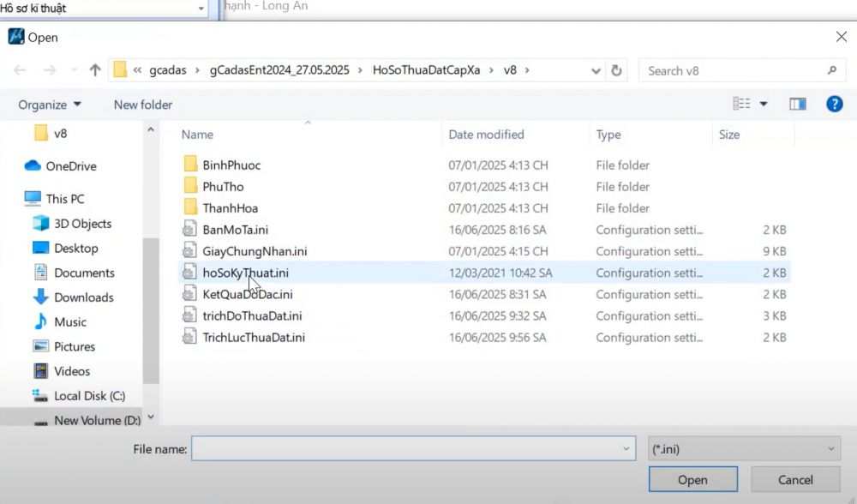Click the Open button

692,480
